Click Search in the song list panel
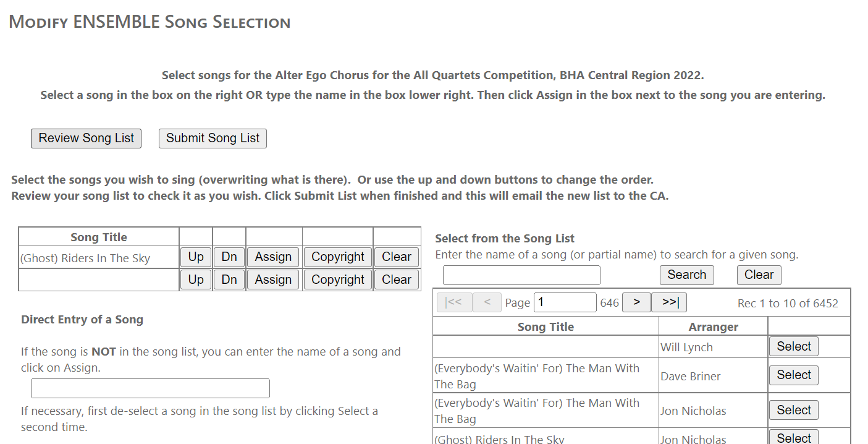The image size is (868, 444). click(x=686, y=275)
